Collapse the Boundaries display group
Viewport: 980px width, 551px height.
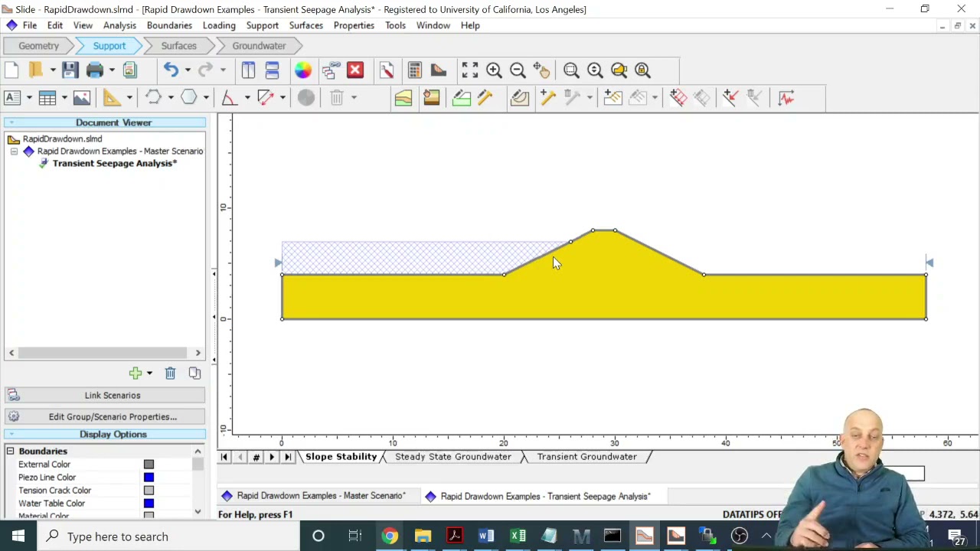(x=10, y=452)
